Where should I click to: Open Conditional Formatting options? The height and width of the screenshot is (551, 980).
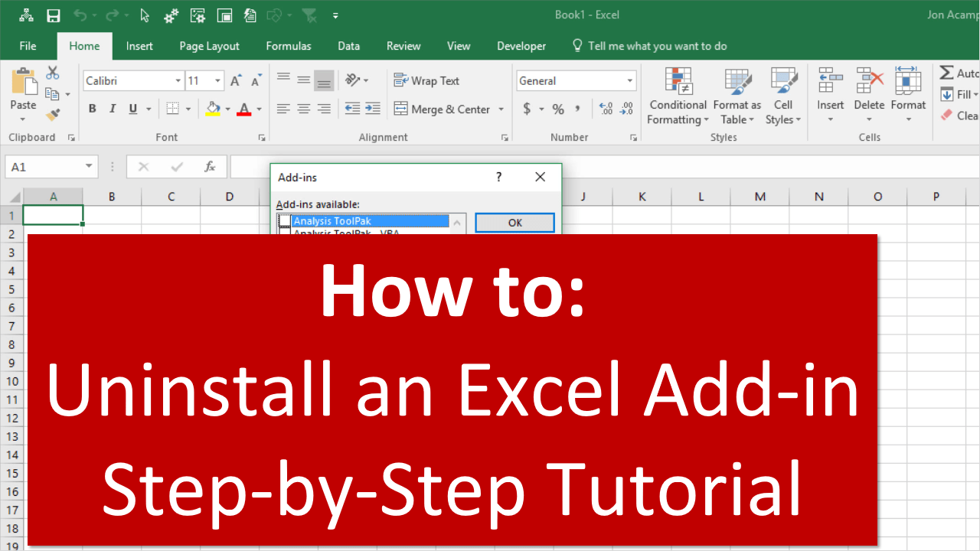point(678,96)
